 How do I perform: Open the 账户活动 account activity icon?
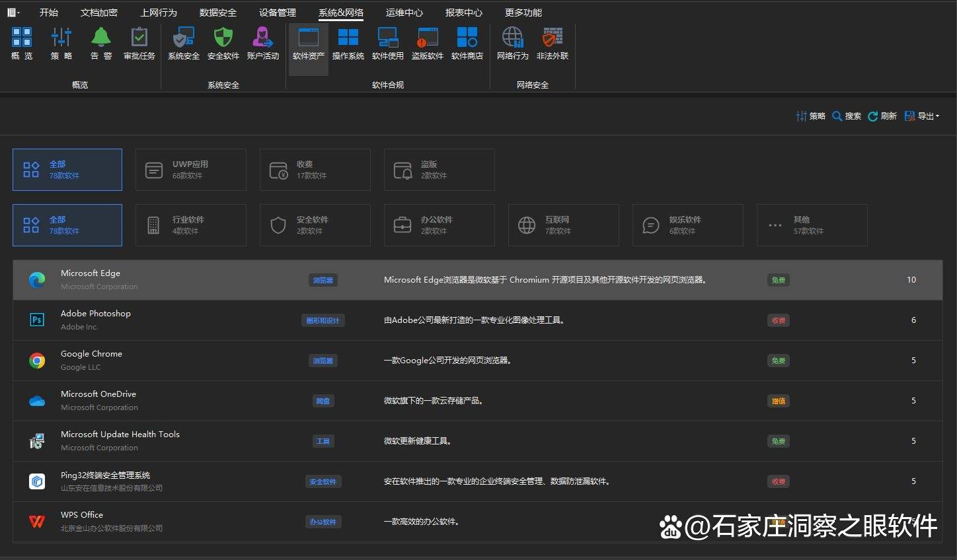tap(263, 44)
